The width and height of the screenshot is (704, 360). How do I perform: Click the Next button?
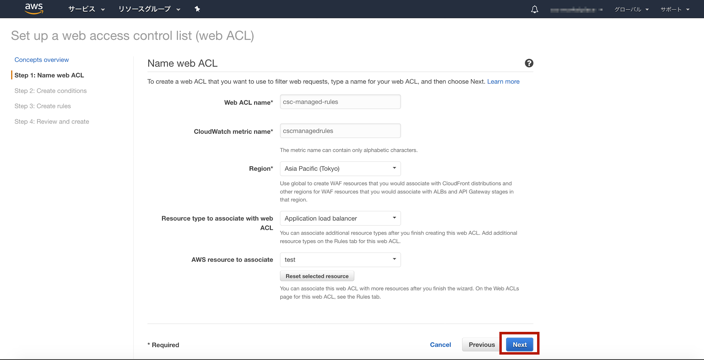pos(519,345)
